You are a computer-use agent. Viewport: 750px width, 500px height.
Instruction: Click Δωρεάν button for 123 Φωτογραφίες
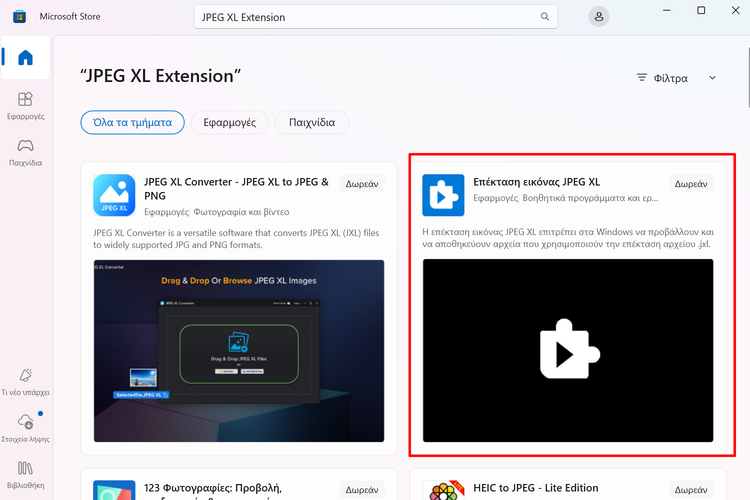362,490
